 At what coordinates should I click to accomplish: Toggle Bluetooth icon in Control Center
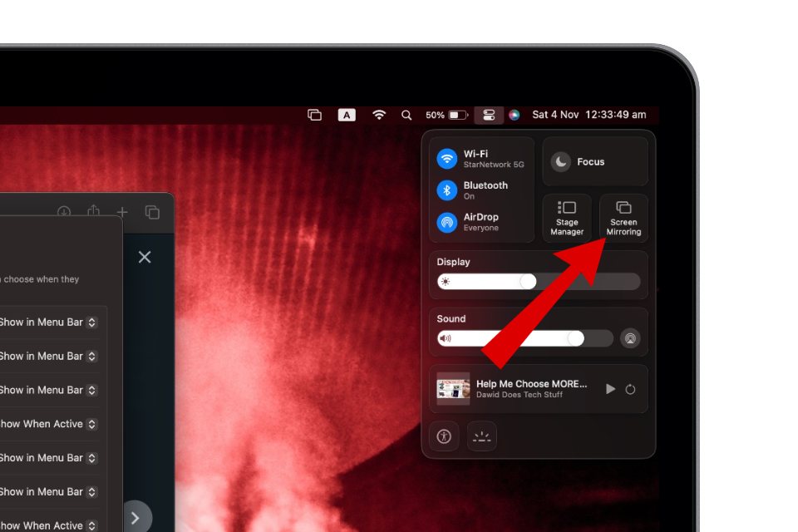447,190
